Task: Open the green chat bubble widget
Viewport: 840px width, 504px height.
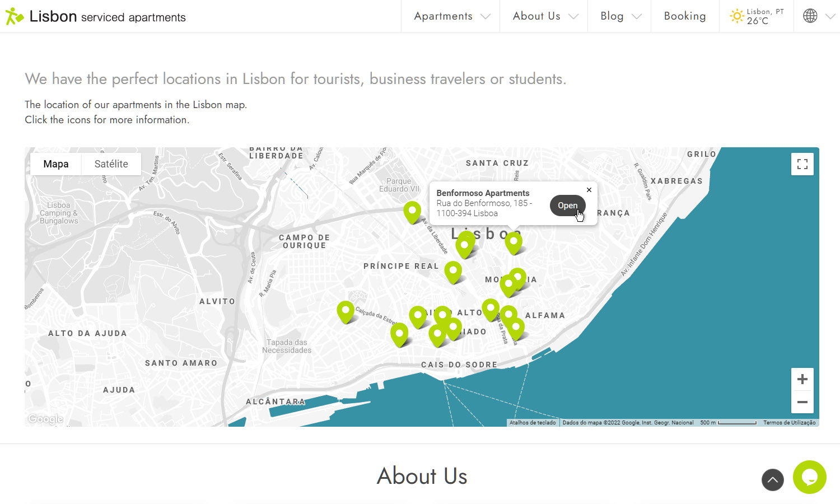Action: [809, 477]
